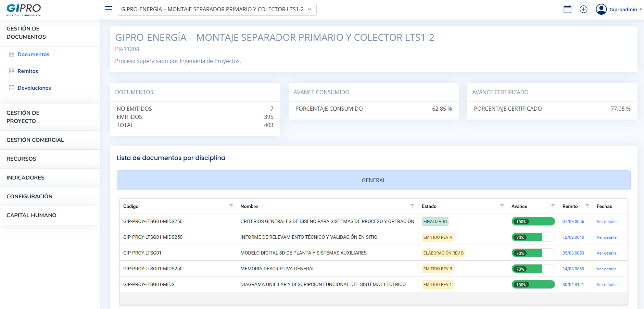This screenshot has width=644, height=309.
Task: Expand GESTIÓN DE PROYECTO menu
Action: tap(50, 117)
